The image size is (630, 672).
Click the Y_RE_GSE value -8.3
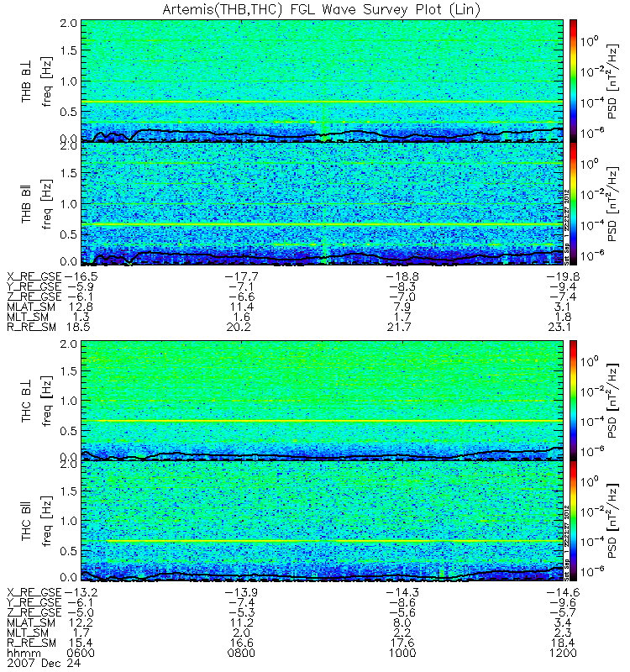coord(402,286)
